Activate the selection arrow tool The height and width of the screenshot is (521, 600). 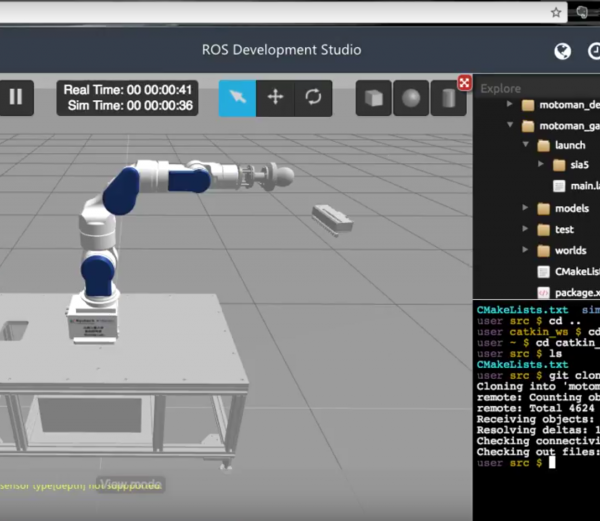pos(237,97)
